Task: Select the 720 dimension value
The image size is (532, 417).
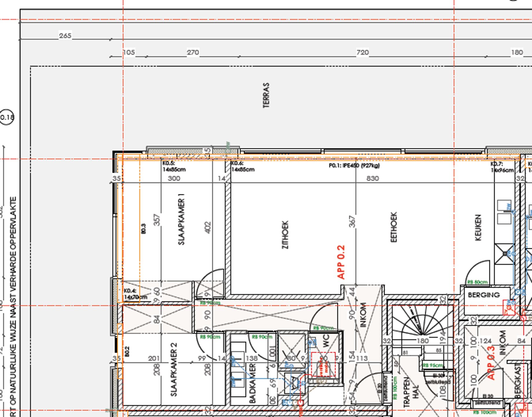Action: tap(362, 52)
